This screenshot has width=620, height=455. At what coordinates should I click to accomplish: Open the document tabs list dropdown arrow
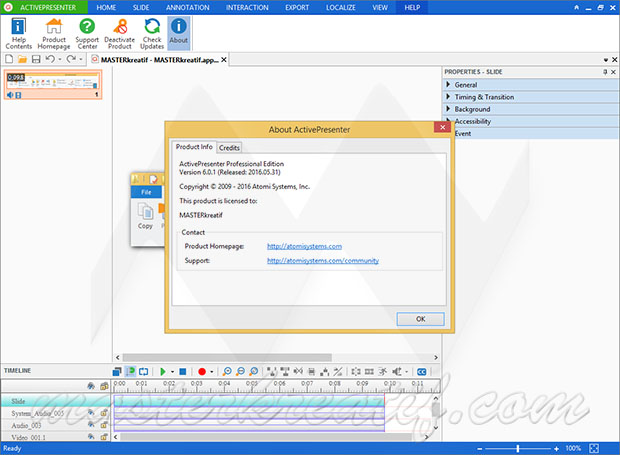click(605, 60)
